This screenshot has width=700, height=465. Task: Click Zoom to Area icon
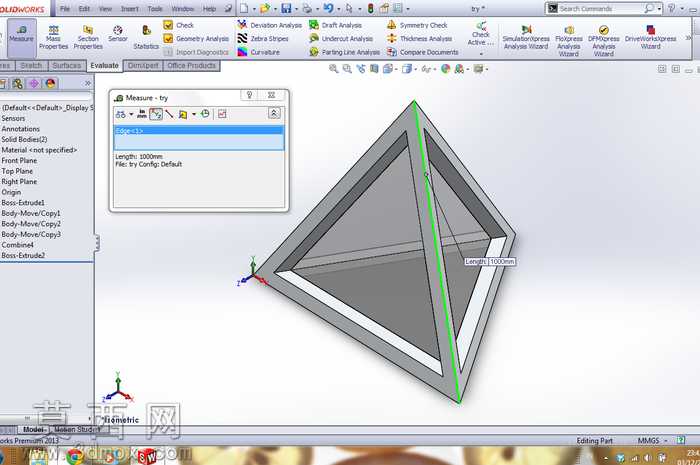(347, 69)
